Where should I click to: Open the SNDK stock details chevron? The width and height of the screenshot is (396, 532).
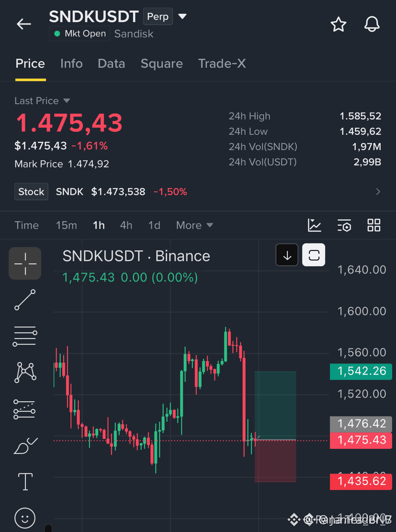tap(378, 192)
